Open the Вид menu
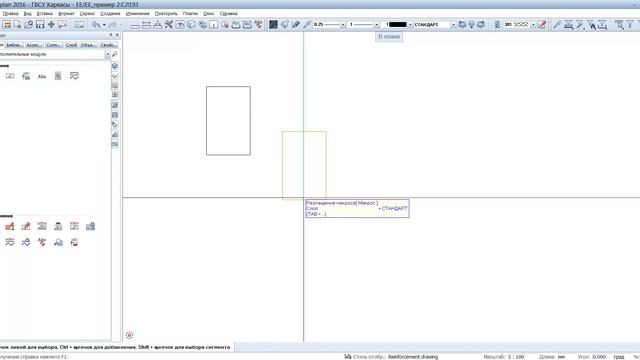640x360 pixels. click(27, 13)
